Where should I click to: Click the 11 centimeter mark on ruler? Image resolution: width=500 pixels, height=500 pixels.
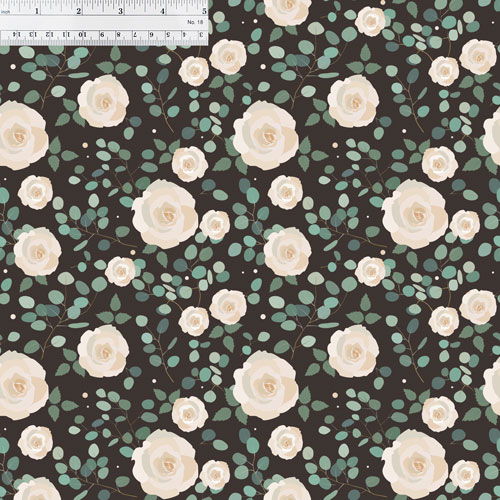(66, 34)
